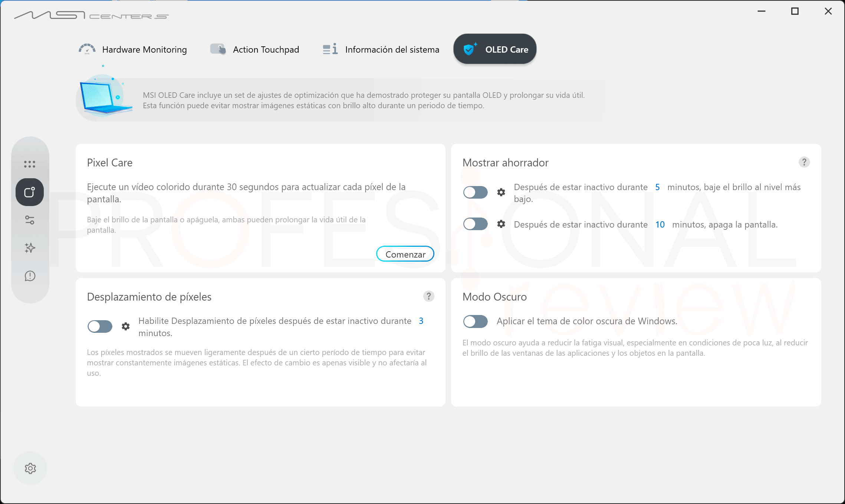
Task: Click the 10 minutes screen-off value
Action: click(x=660, y=225)
